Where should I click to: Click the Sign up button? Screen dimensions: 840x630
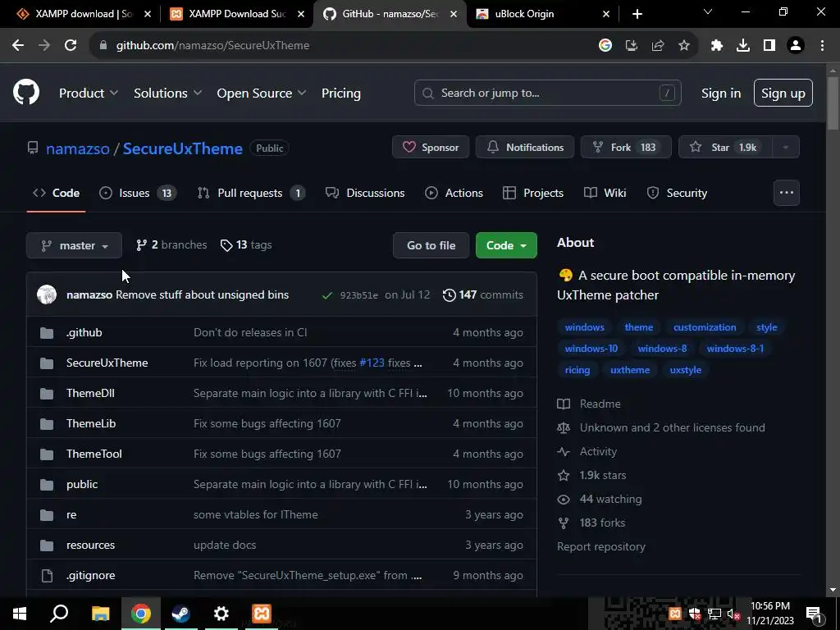coord(783,94)
